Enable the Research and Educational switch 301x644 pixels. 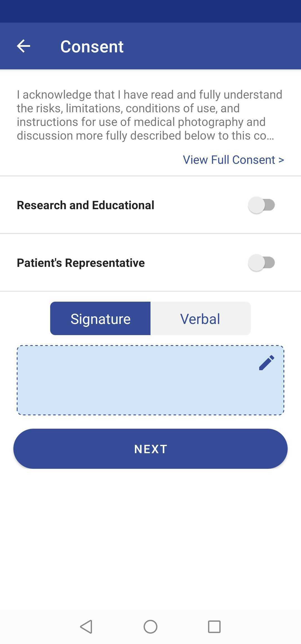point(261,205)
